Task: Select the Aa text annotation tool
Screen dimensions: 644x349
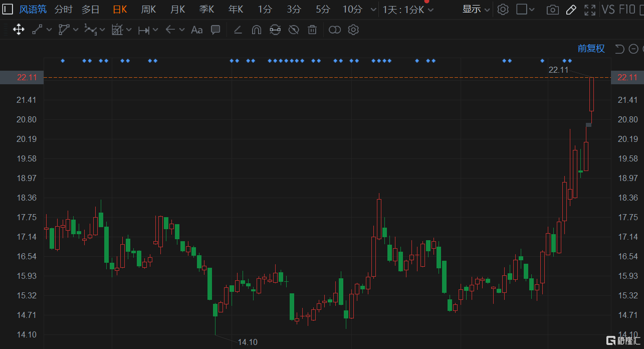Action: point(196,30)
